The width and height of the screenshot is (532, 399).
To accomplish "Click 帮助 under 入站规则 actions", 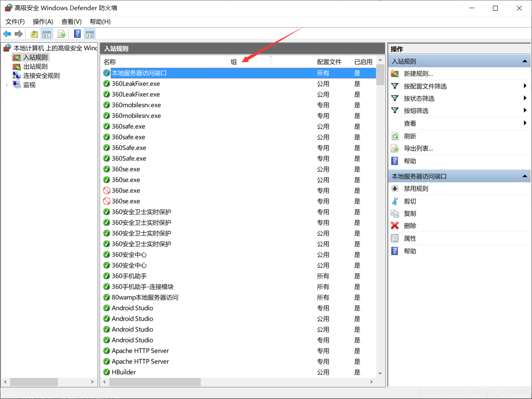I will click(x=410, y=161).
